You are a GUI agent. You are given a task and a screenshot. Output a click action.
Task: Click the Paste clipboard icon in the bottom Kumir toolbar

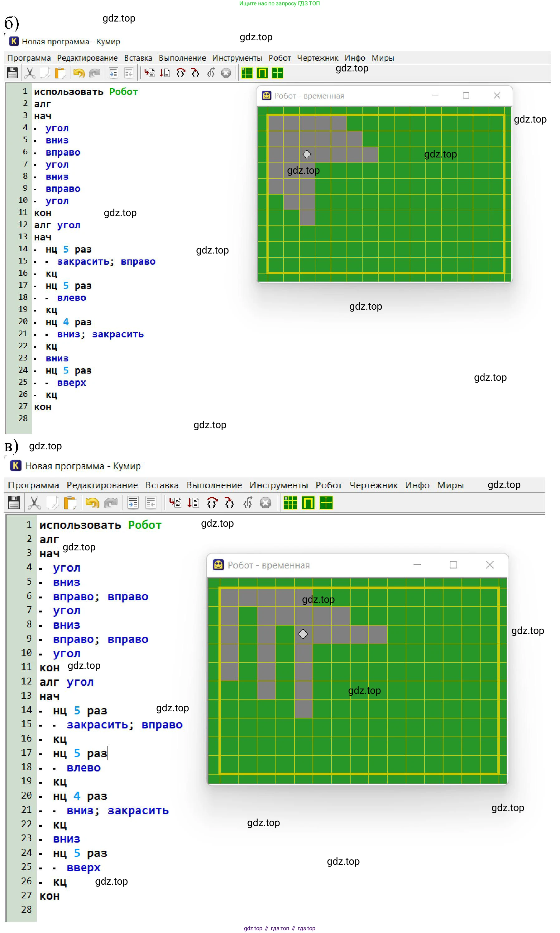[x=70, y=503]
